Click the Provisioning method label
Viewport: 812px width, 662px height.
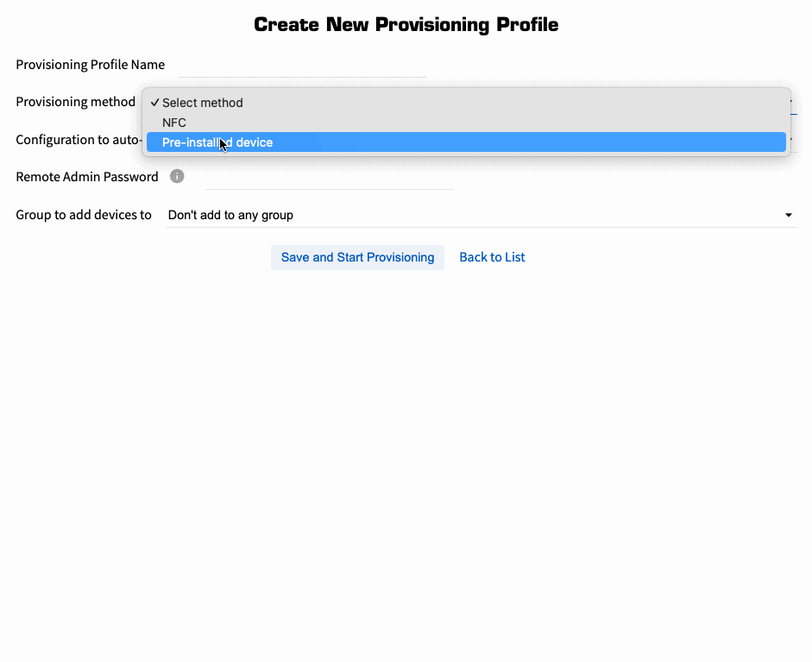coord(75,101)
